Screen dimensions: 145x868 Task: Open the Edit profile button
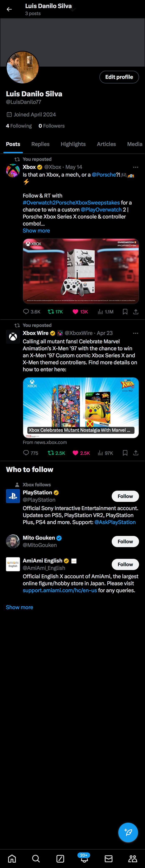(119, 77)
